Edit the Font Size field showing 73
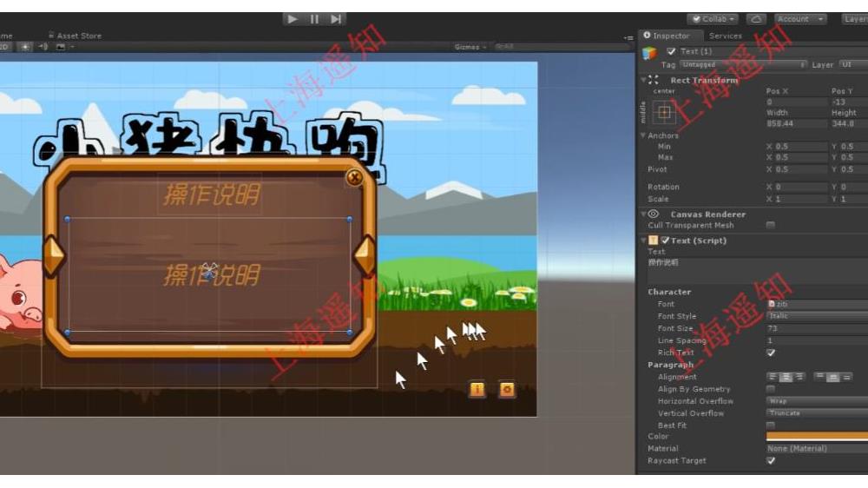Image resolution: width=868 pixels, height=488 pixels. click(x=817, y=328)
